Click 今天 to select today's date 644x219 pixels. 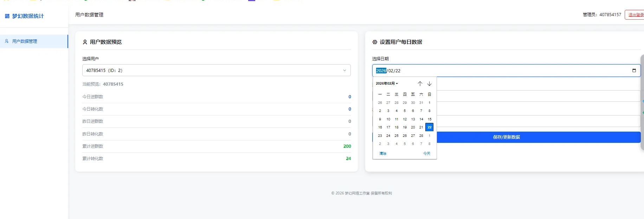tap(426, 153)
